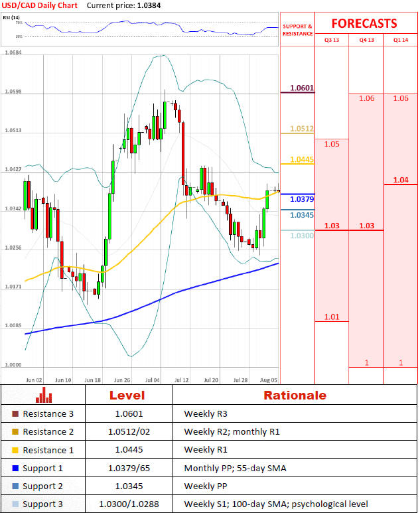Click the Jun 18 date axis label
Image resolution: width=420 pixels, height=513 pixels.
(93, 380)
